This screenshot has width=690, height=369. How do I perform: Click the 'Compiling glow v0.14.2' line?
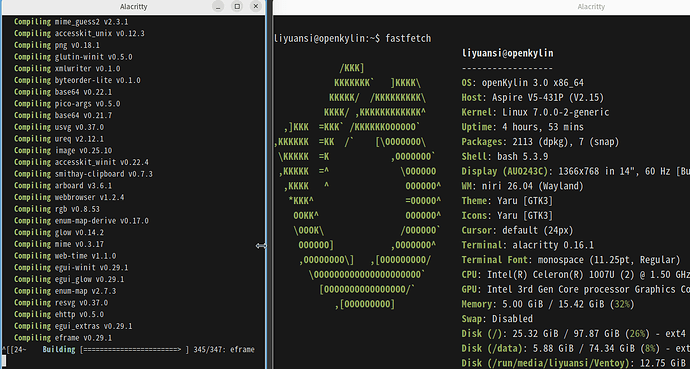59,233
